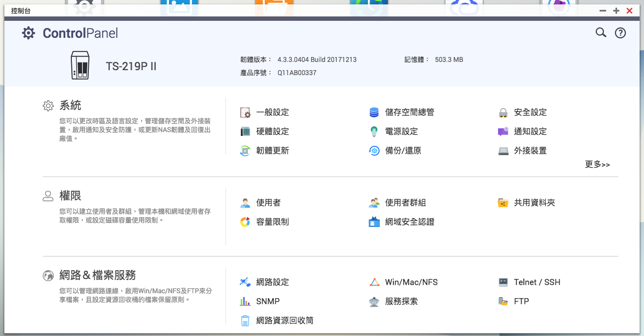Open the 一般設定 general settings icon
Viewport: 644px width, 336px height.
(x=245, y=112)
